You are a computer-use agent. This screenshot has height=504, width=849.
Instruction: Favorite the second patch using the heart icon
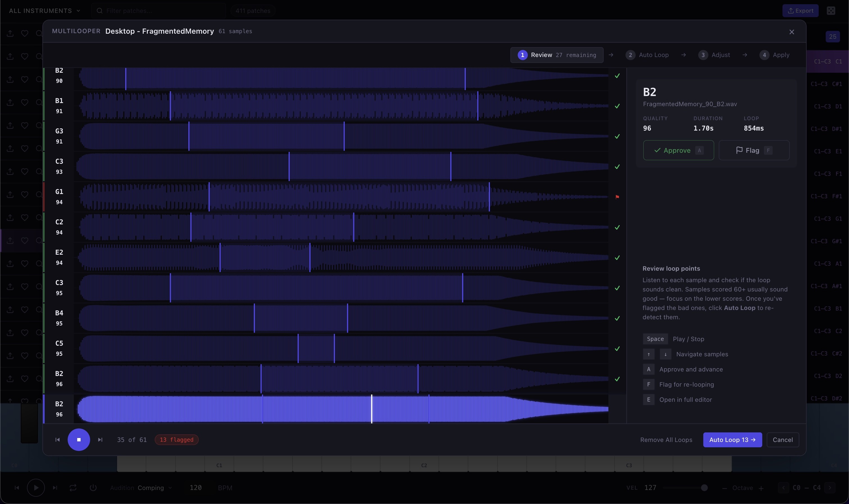24,56
